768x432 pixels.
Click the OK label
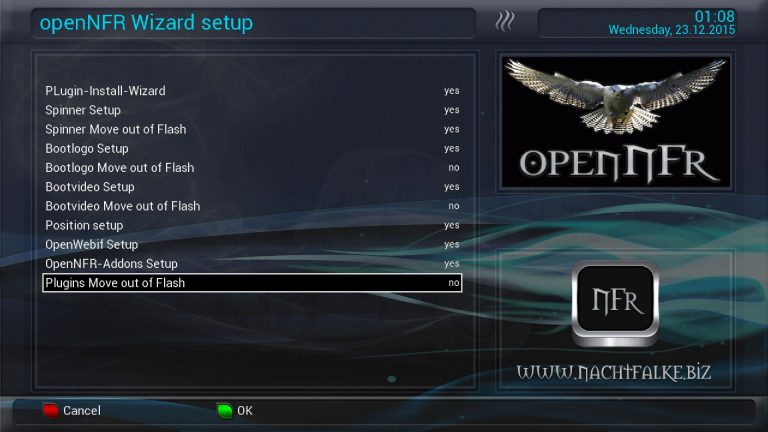(245, 410)
